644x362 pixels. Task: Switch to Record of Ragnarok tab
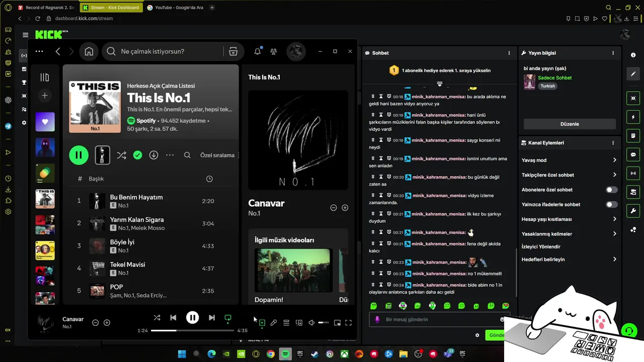[x=46, y=8]
